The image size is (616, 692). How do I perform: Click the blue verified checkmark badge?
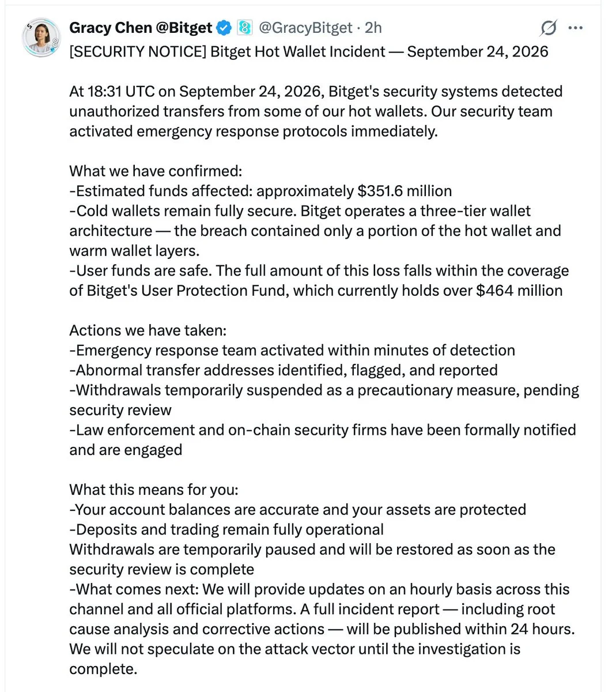pyautogui.click(x=224, y=27)
